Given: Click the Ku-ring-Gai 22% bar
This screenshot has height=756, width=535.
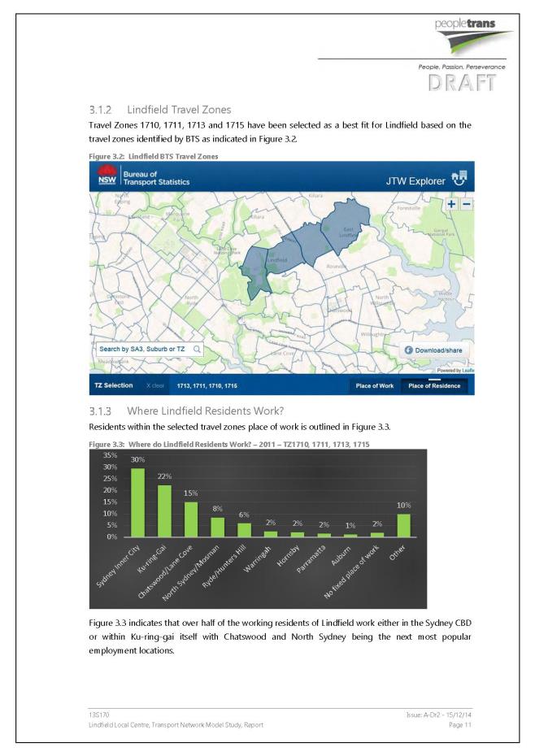Looking at the screenshot, I should 164,511.
